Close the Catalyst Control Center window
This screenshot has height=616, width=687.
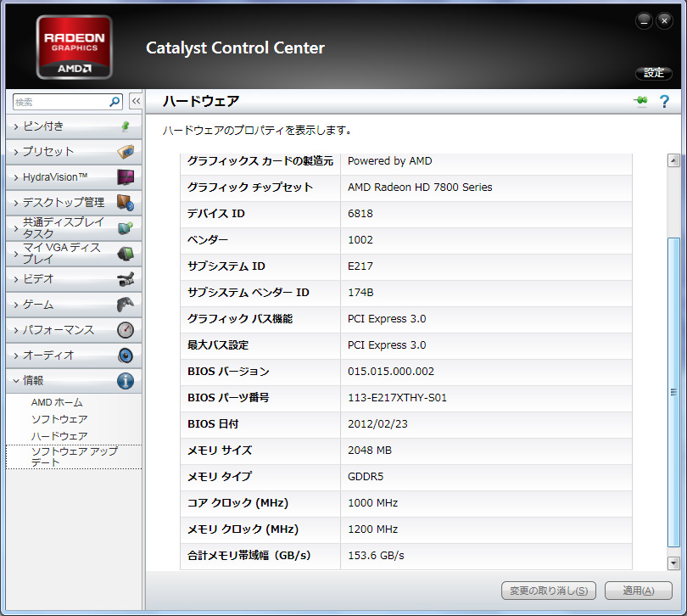pyautogui.click(x=665, y=20)
